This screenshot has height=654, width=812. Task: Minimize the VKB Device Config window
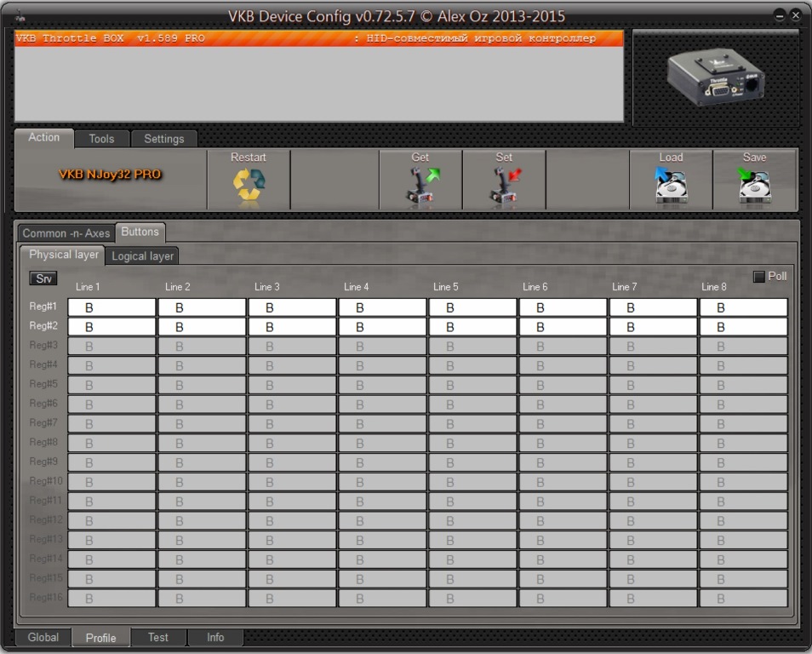click(x=780, y=15)
